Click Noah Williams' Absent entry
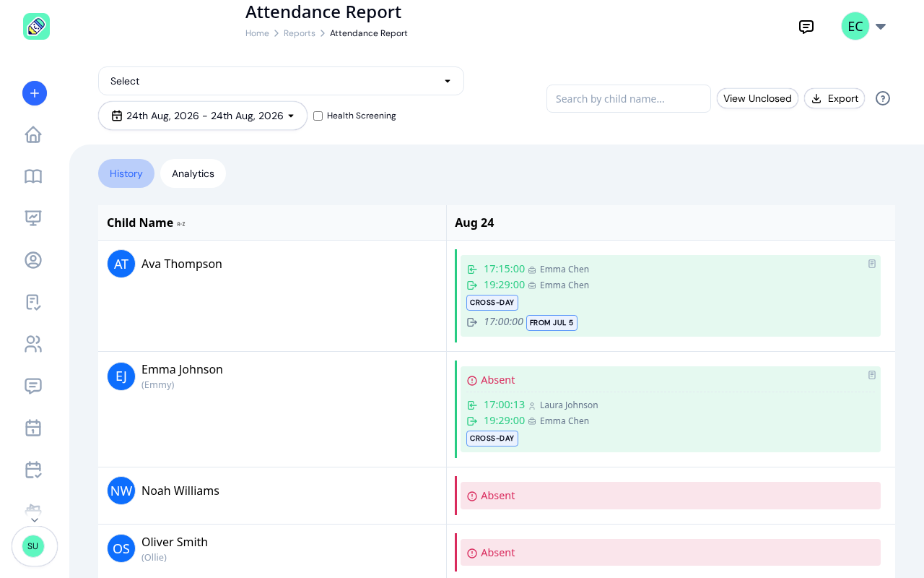Image resolution: width=924 pixels, height=578 pixels. pos(671,496)
